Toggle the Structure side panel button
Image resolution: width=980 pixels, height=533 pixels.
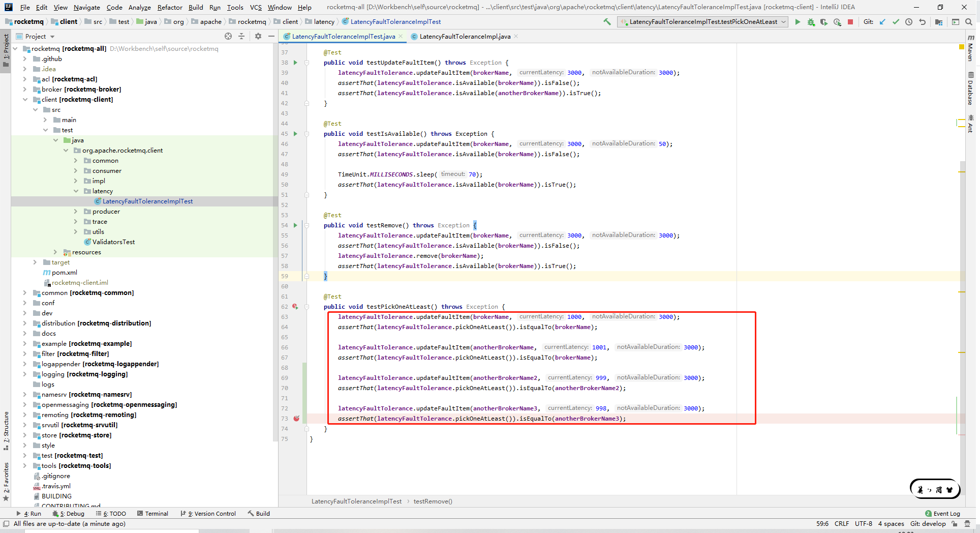(x=6, y=431)
